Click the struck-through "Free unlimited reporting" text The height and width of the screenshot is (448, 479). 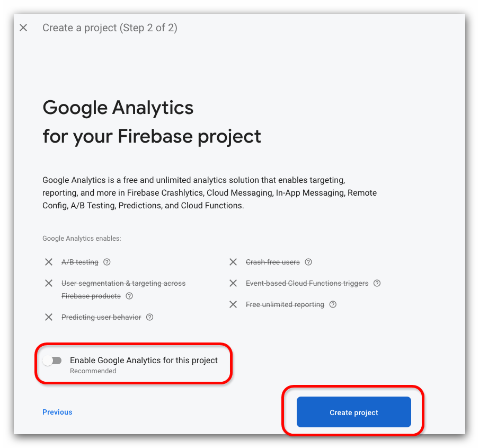pos(285,304)
